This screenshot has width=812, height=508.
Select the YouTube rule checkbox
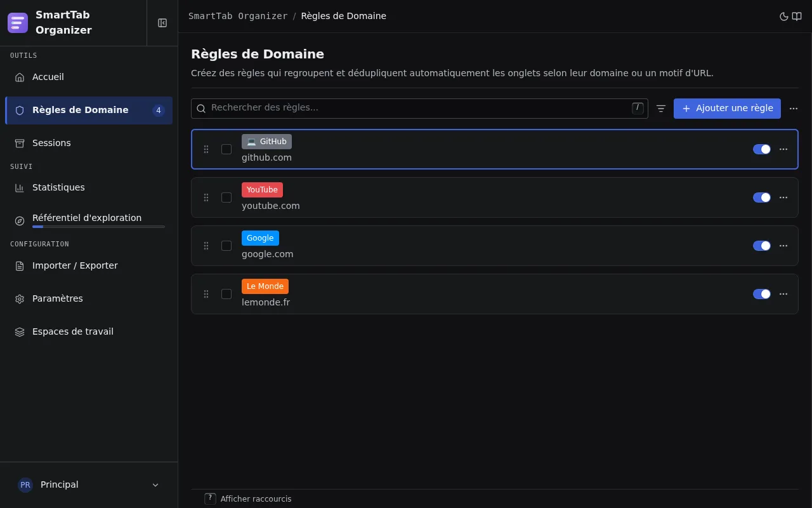pos(226,197)
